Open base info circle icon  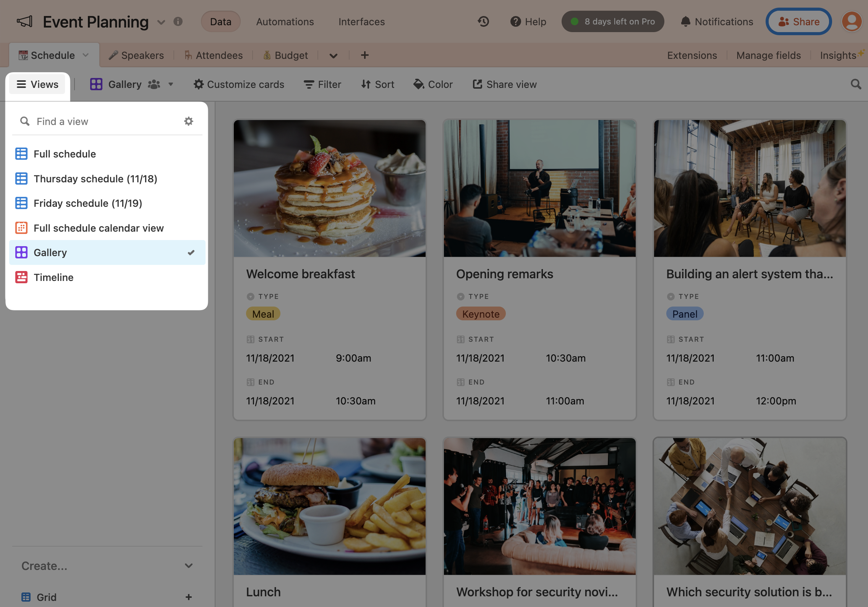click(x=178, y=21)
